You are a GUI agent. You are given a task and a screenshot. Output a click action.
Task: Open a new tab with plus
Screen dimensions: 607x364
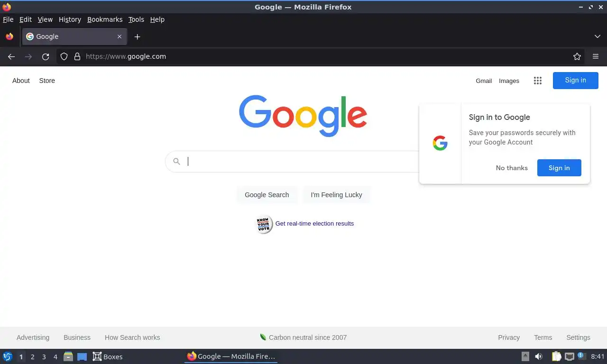point(137,36)
